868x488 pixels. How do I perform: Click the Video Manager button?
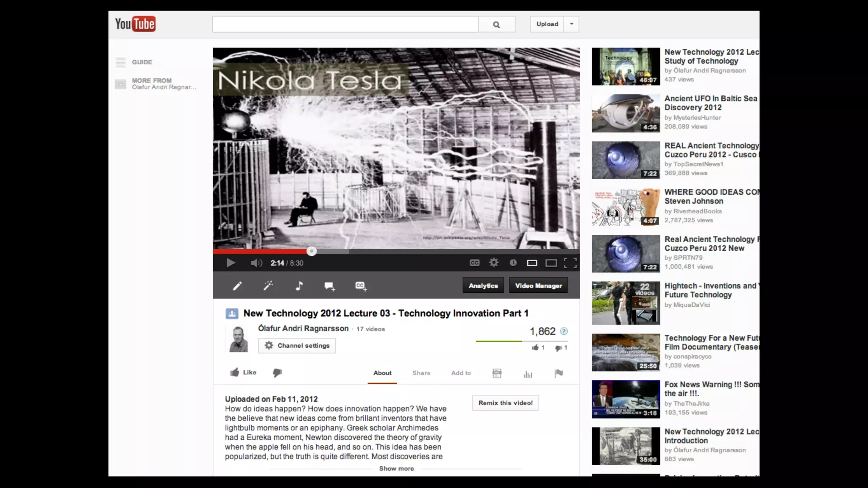pyautogui.click(x=538, y=286)
